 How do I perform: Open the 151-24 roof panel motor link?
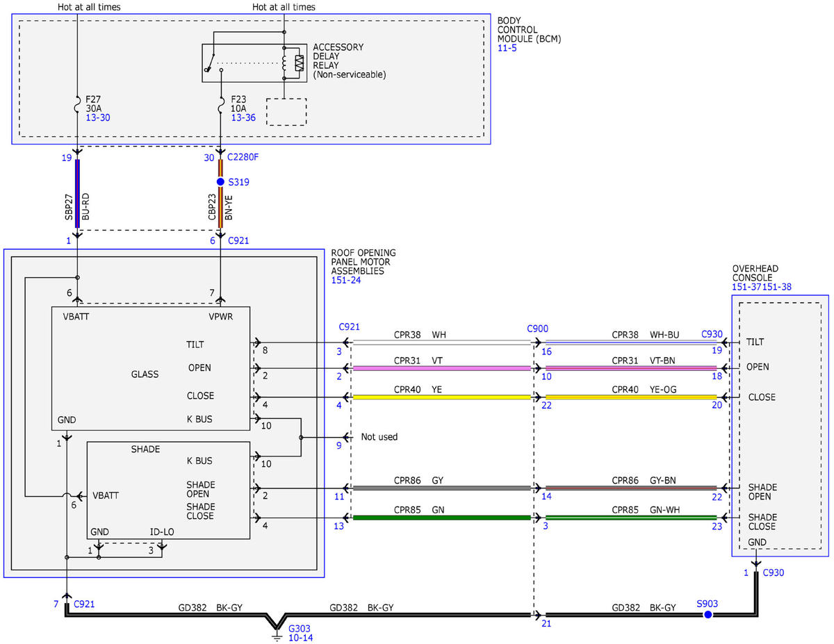pos(345,281)
